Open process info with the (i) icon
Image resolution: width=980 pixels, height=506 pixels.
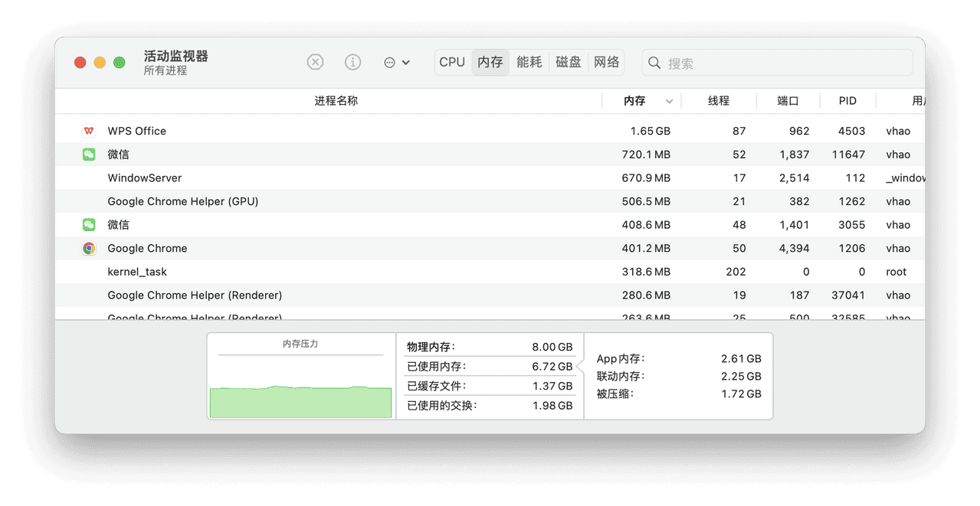pos(352,63)
